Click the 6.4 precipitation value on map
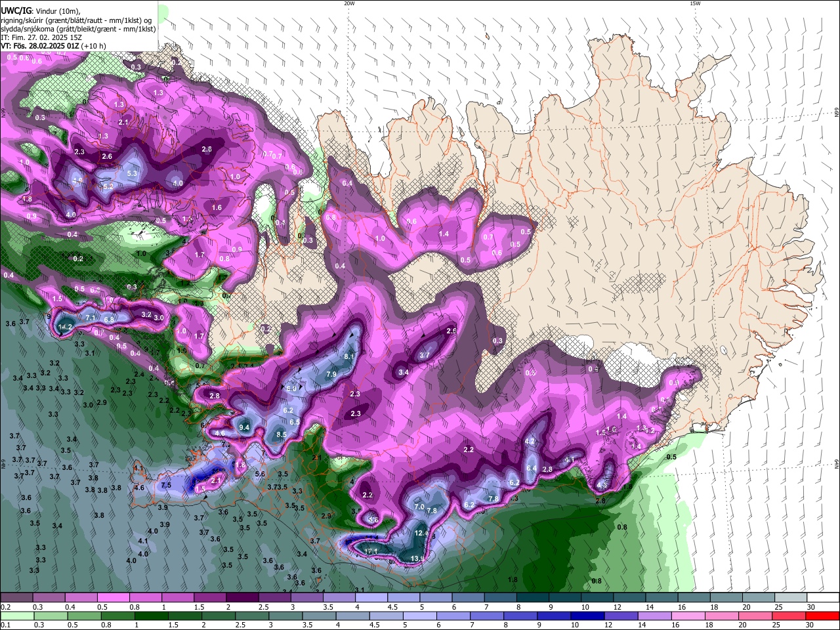 pos(532,469)
